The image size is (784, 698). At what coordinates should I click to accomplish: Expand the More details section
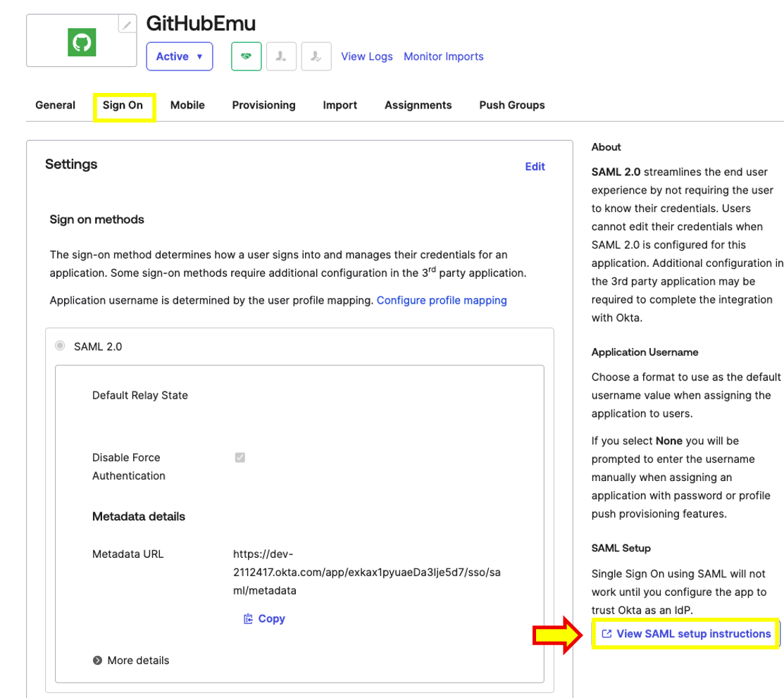[x=131, y=660]
